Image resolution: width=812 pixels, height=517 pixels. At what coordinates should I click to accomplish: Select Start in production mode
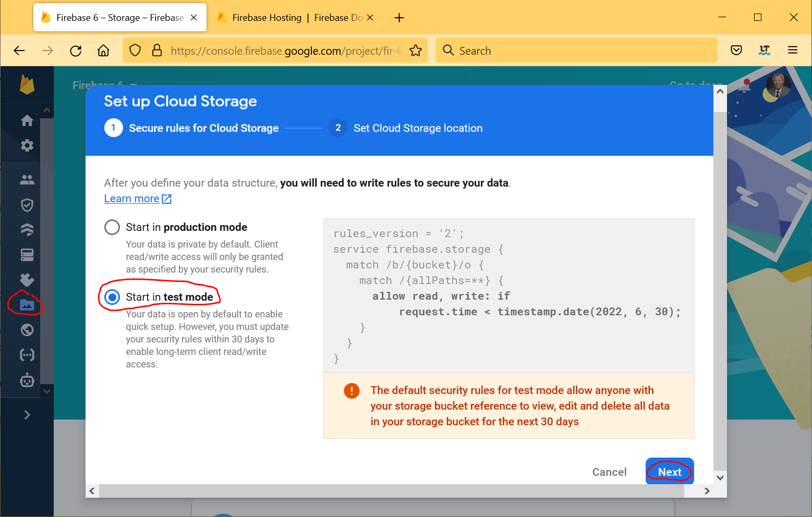click(112, 227)
